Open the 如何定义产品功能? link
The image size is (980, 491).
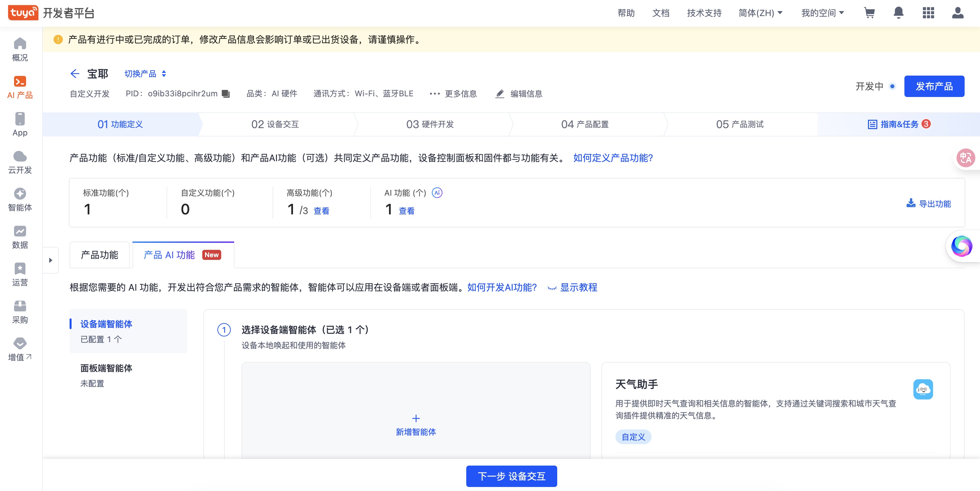point(613,158)
